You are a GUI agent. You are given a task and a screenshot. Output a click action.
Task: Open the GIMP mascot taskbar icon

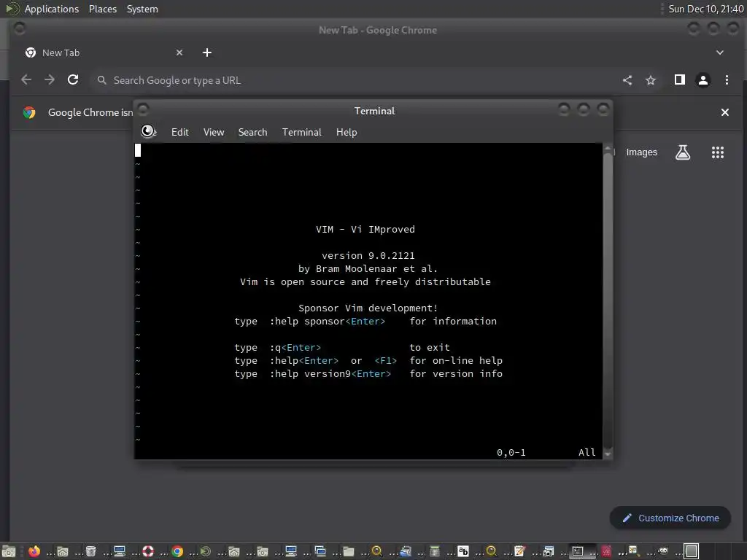point(662,551)
